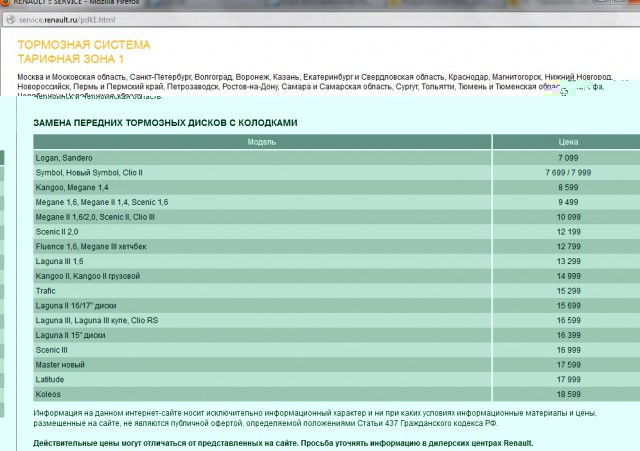Image resolution: width=640 pixels, height=451 pixels.
Task: Click price '7 699 / 7 999'
Action: tap(568, 173)
